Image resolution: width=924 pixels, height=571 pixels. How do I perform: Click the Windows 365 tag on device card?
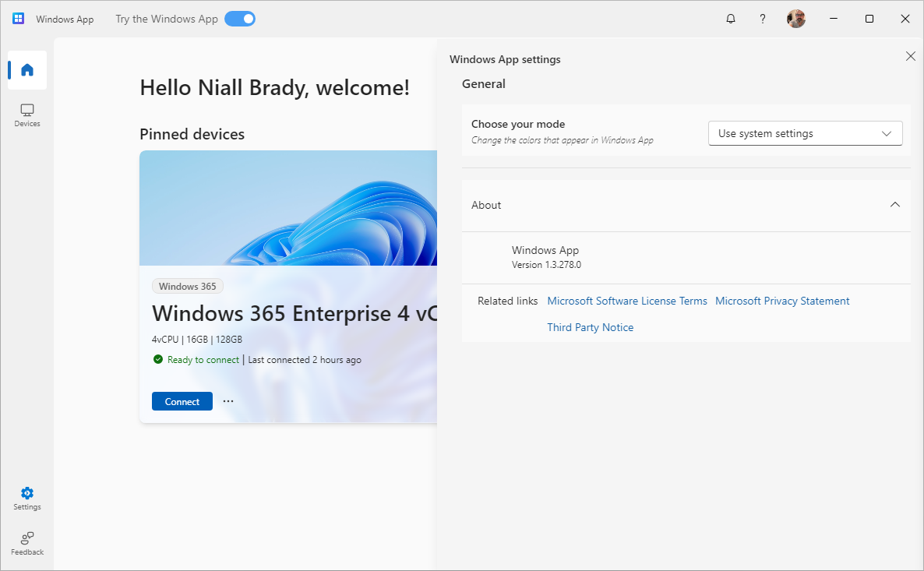pos(188,287)
